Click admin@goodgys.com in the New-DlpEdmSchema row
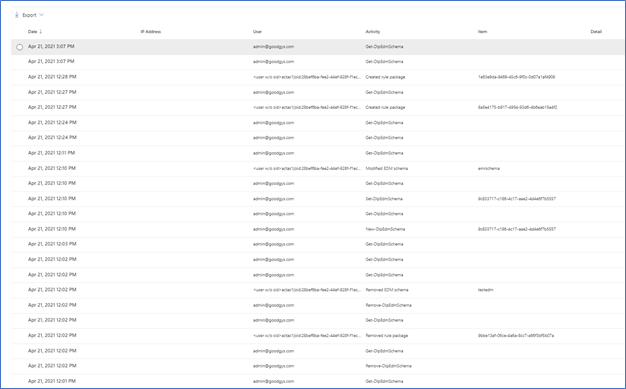The height and width of the screenshot is (389, 626). [273, 229]
